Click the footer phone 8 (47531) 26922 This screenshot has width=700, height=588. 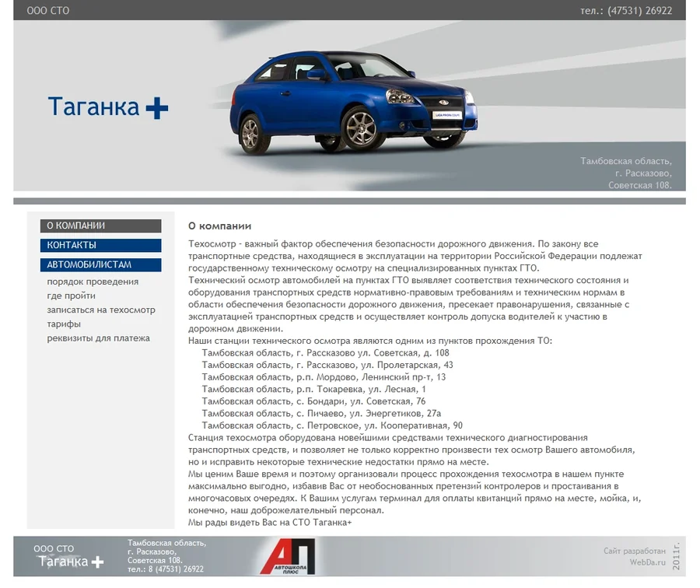pos(176,569)
